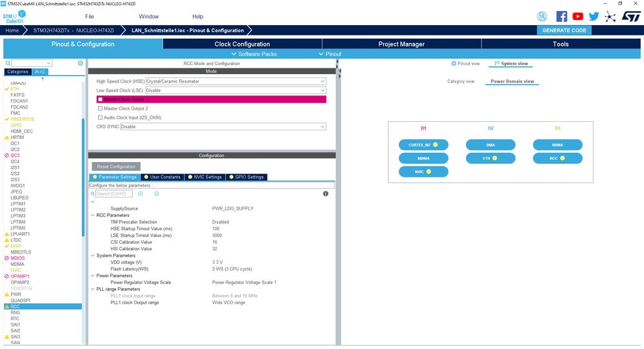Click the RCC button in D3 domain
Screen dimensions: 644x349
tap(558, 158)
